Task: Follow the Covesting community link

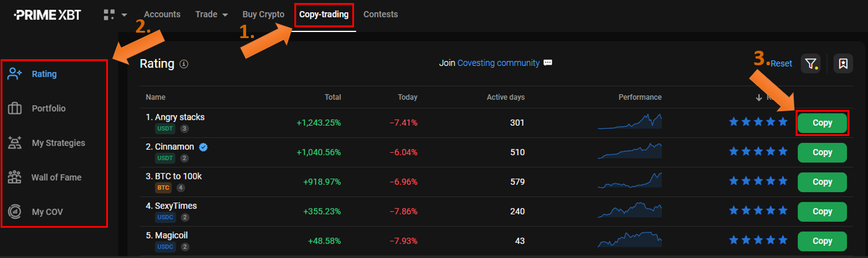Action: click(x=499, y=63)
